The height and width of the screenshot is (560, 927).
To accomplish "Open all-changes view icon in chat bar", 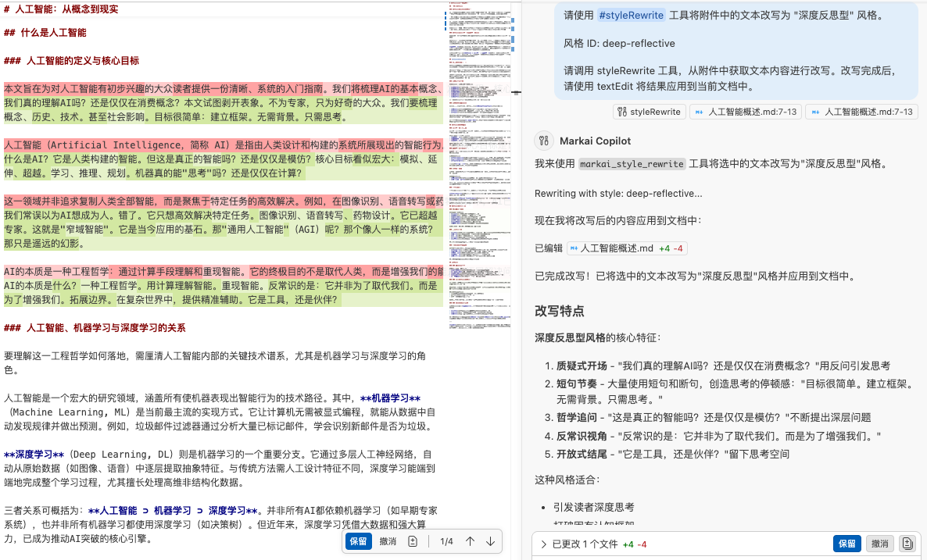I will pos(907,544).
